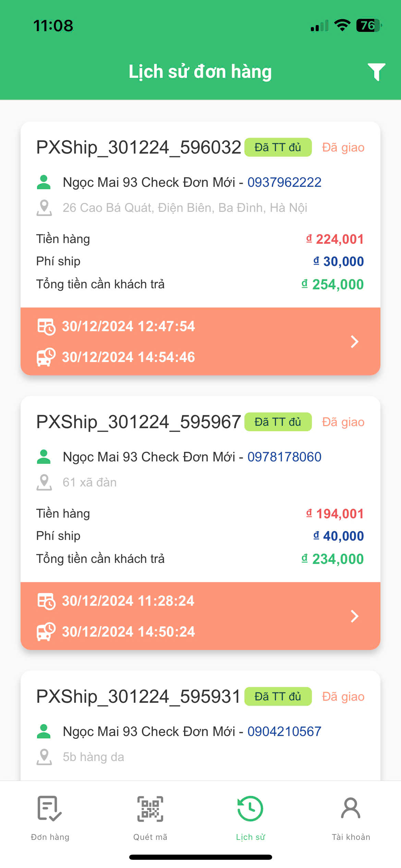This screenshot has height=868, width=401.
Task: Tap location pin icon beside 26 Cao Bá Quát
Action: [44, 208]
